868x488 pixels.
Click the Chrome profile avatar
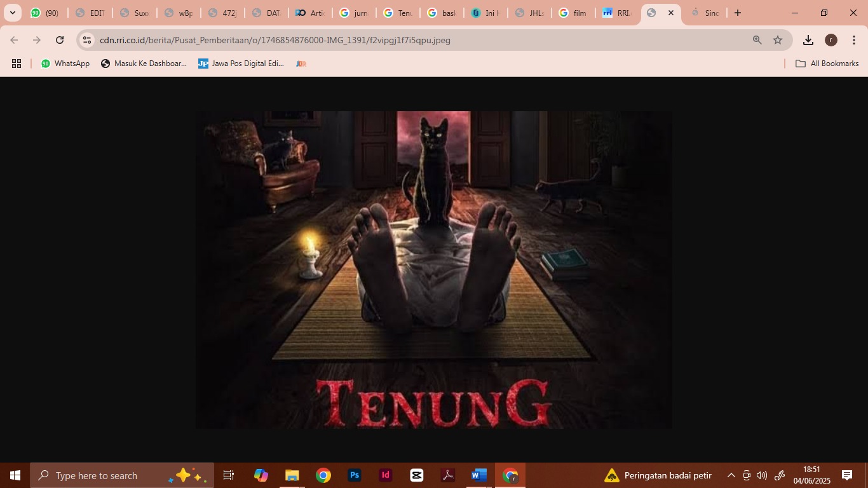tap(831, 39)
